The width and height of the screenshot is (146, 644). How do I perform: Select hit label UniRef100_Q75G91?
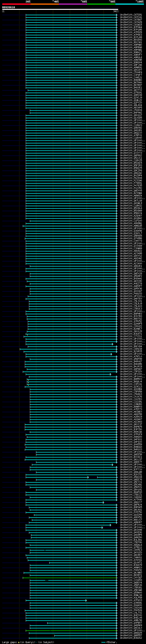pos(131,93)
